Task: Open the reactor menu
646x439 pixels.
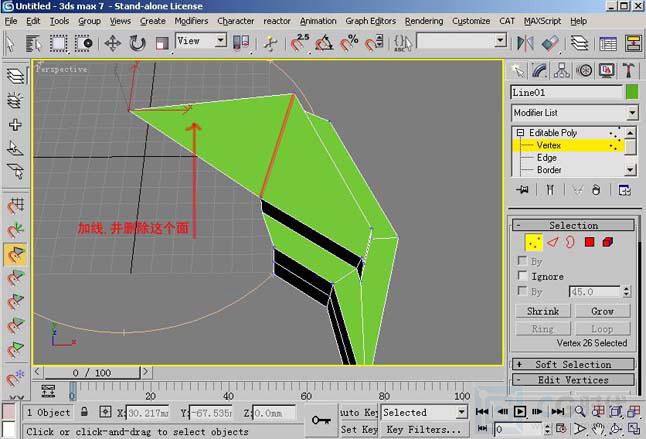Action: (277, 21)
